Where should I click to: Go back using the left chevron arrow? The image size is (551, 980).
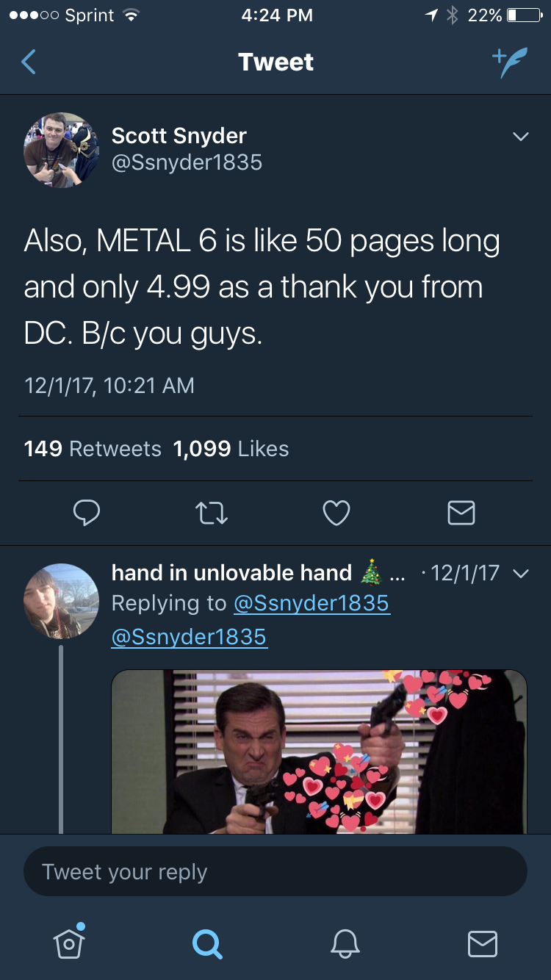click(29, 62)
